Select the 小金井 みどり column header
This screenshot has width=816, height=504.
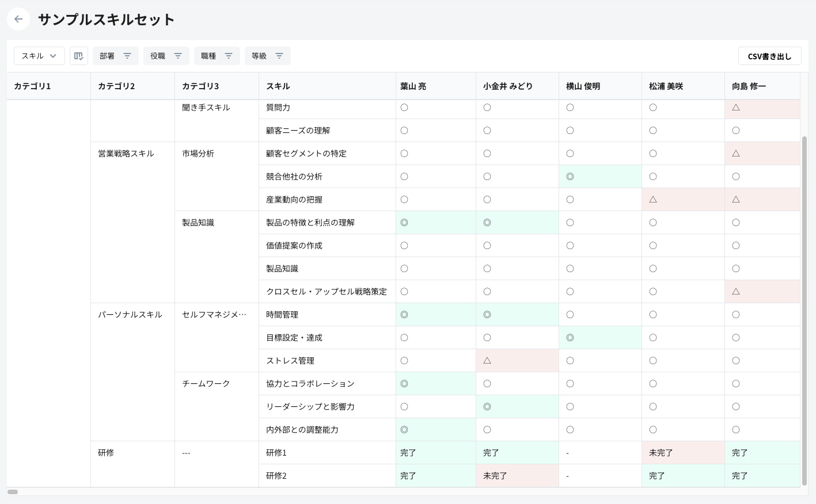[508, 86]
